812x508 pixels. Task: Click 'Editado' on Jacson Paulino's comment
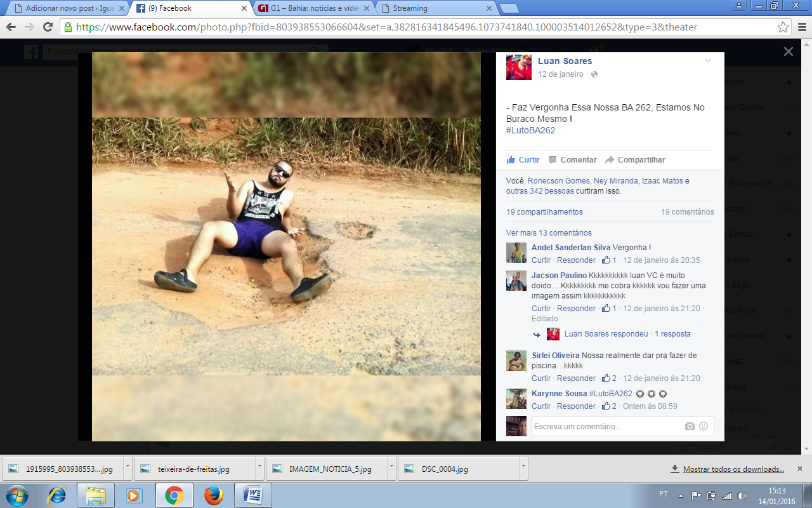click(545, 319)
